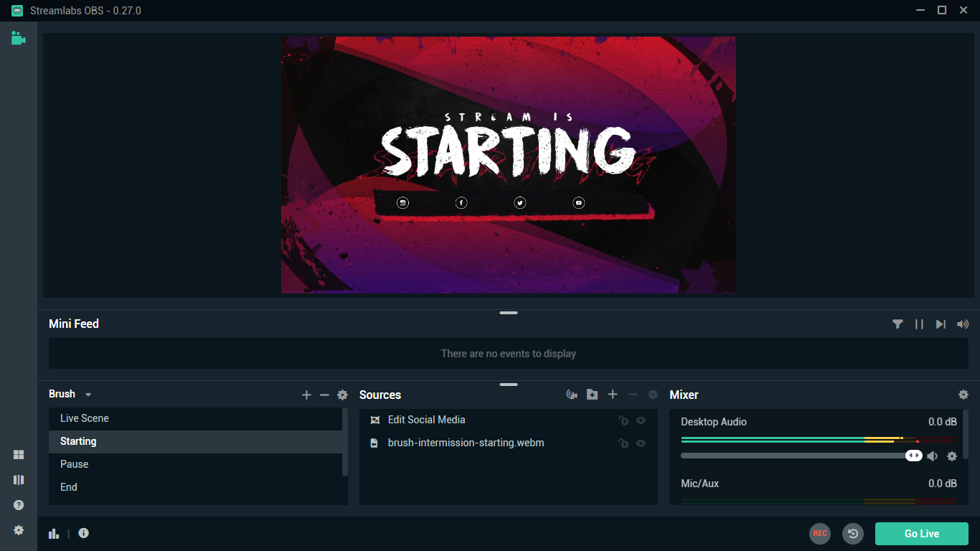Open the Brush scene collection dropdown

coord(70,394)
